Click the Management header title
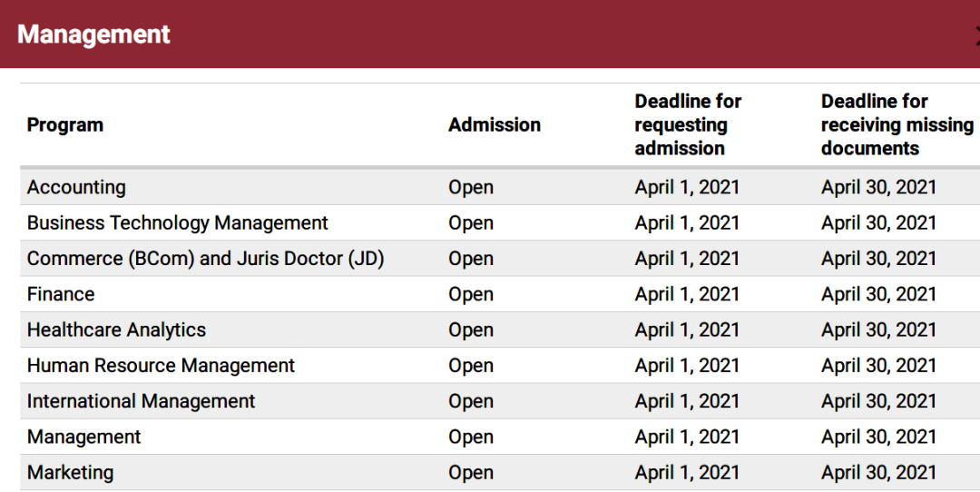 pos(93,34)
